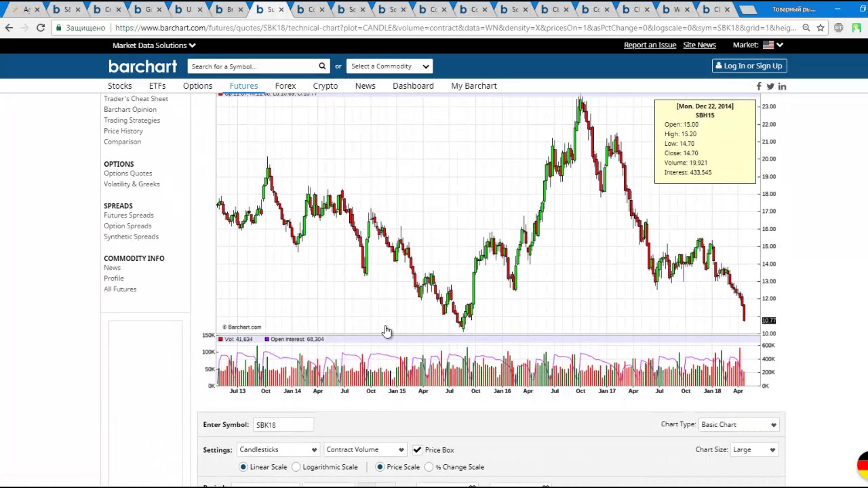Focus the Search for a Symbol field
The width and height of the screenshot is (868, 488).
tap(252, 66)
